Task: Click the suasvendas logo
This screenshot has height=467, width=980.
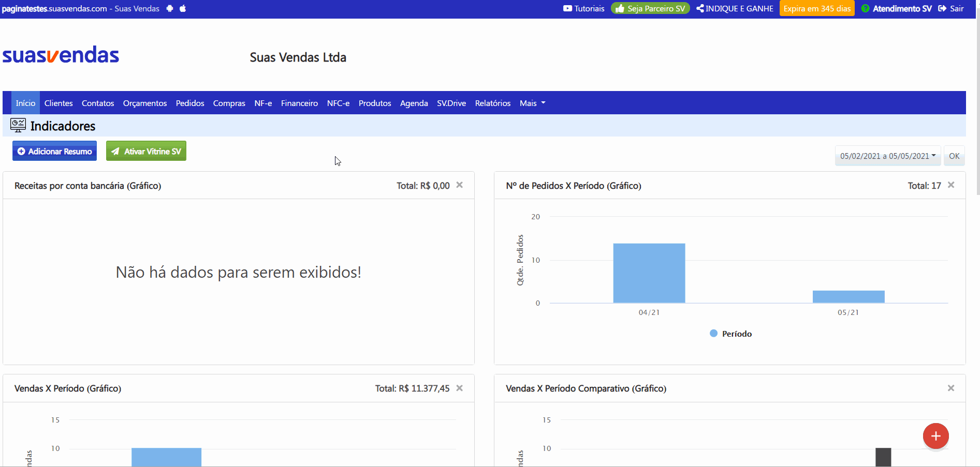Action: [61, 55]
